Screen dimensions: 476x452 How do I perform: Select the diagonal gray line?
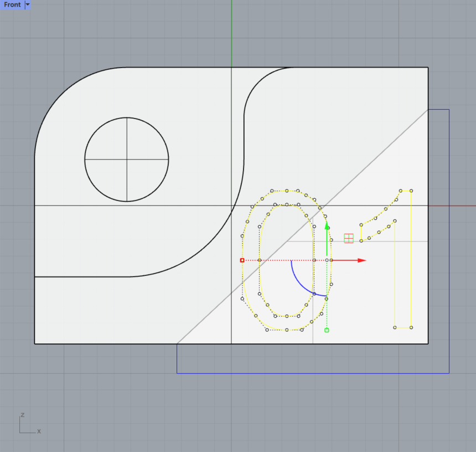pos(302,227)
